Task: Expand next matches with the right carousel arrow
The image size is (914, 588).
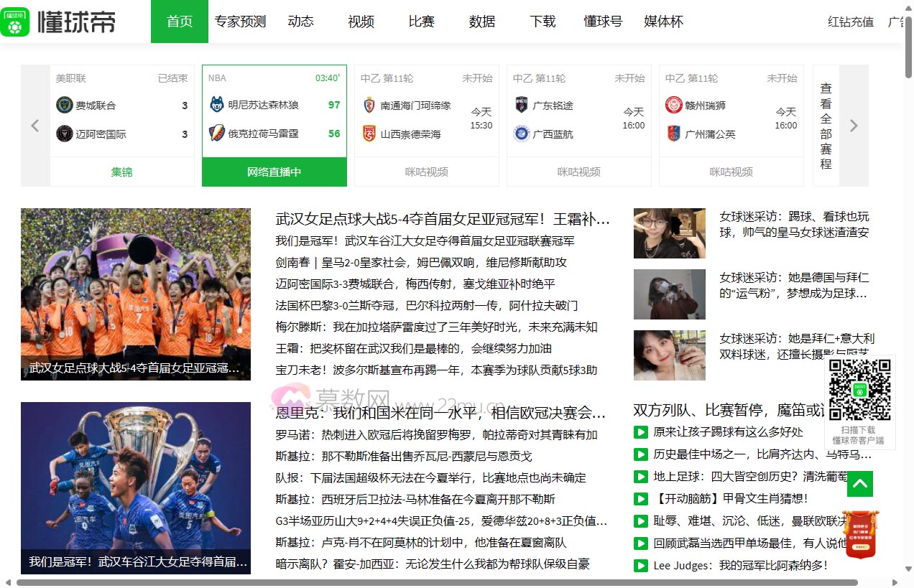Action: 853,125
